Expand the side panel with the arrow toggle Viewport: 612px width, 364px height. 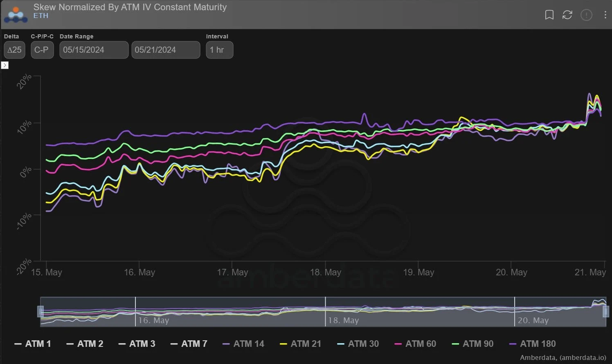(x=5, y=65)
